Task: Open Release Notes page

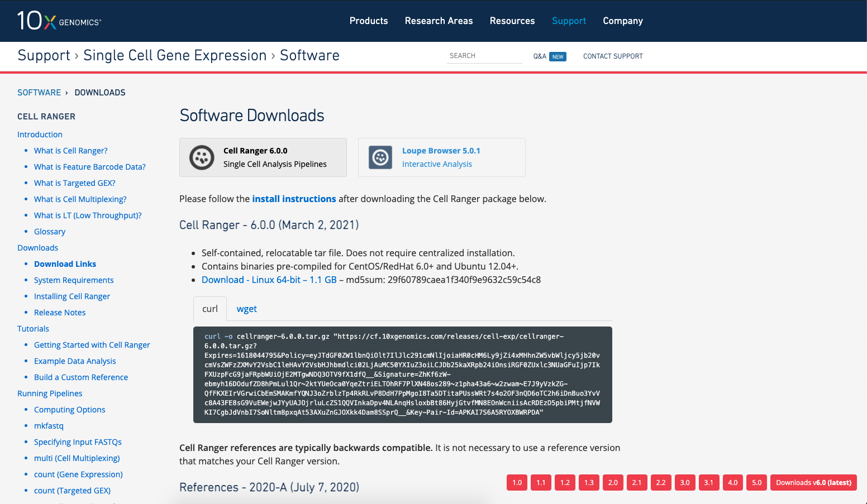Action: pos(60,313)
